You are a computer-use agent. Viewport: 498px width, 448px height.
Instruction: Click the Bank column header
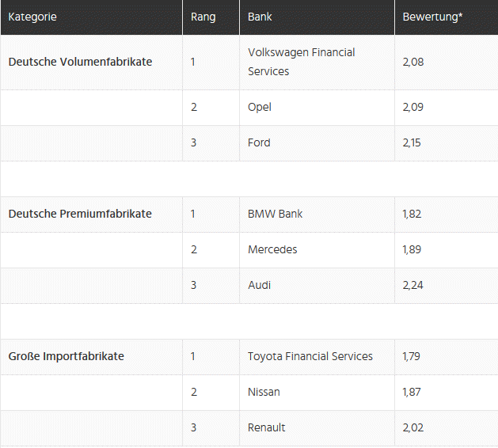tap(317, 17)
